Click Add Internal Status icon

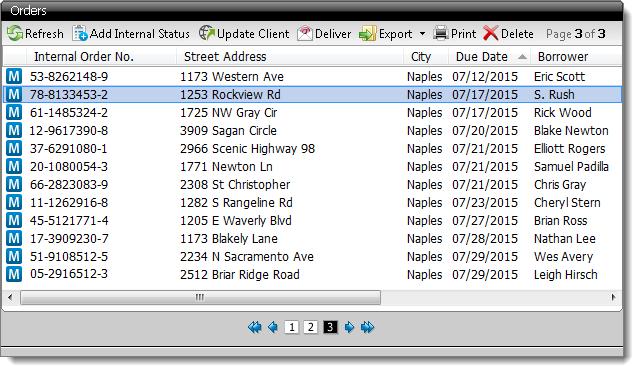click(x=80, y=33)
